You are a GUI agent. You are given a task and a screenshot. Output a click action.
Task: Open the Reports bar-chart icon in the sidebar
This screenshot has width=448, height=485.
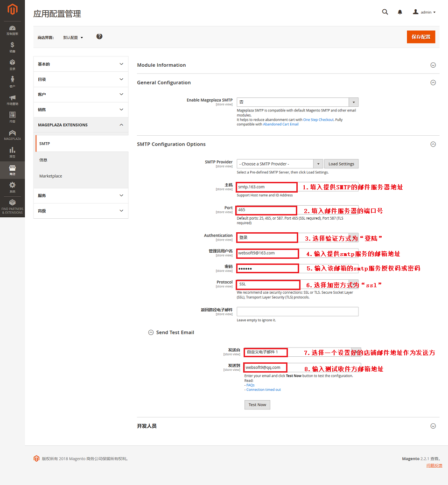[13, 152]
